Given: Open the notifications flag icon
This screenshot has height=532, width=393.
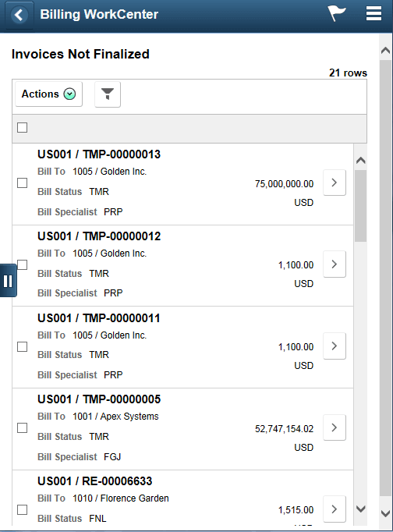Looking at the screenshot, I should pyautogui.click(x=336, y=13).
